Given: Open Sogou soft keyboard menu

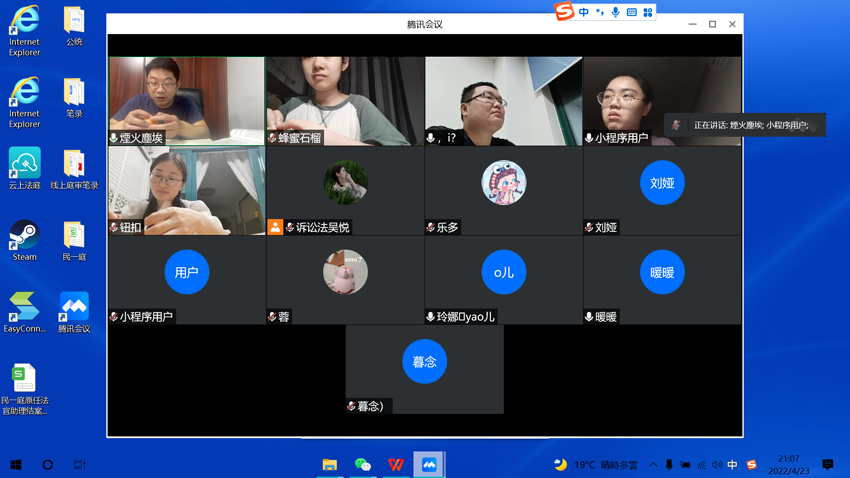Looking at the screenshot, I should click(631, 12).
